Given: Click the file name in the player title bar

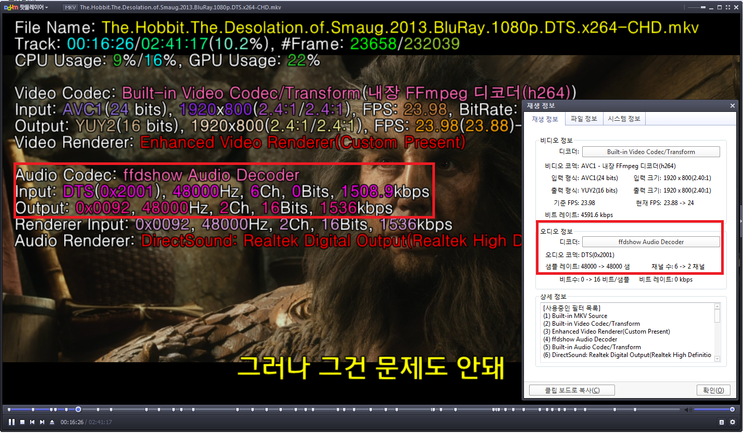Looking at the screenshot, I should 181,7.
